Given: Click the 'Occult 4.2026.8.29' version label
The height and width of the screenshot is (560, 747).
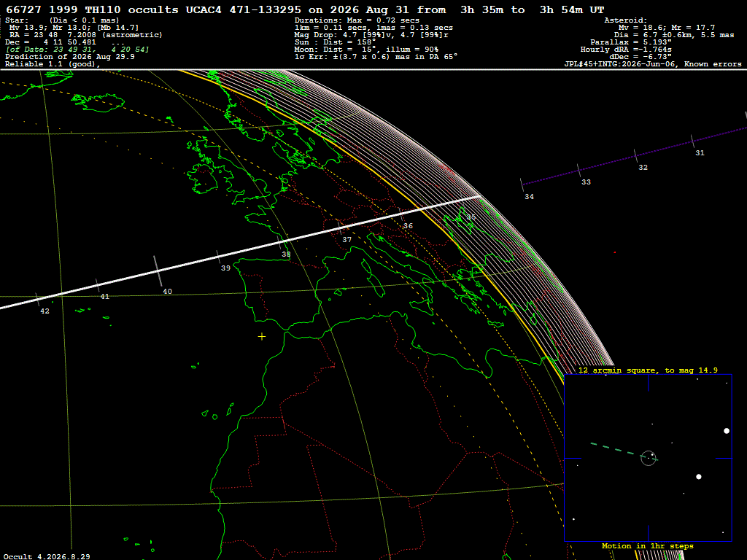Looking at the screenshot, I should click(47, 556).
